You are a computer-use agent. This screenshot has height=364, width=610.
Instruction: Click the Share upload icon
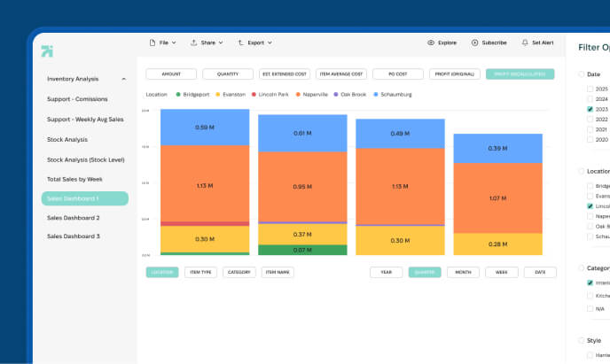(193, 43)
